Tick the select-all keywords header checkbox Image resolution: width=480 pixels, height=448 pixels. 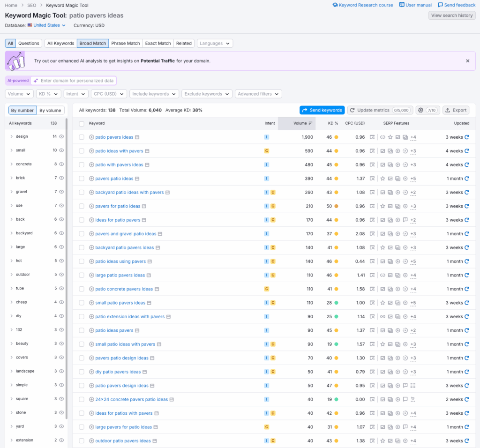click(x=82, y=124)
